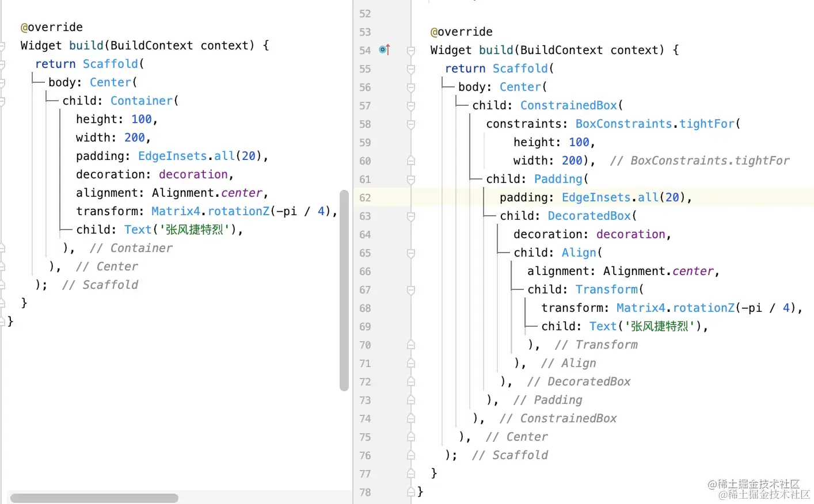This screenshot has width=814, height=504.
Task: Collapse the build method fold marker, line 54
Action: coord(411,51)
